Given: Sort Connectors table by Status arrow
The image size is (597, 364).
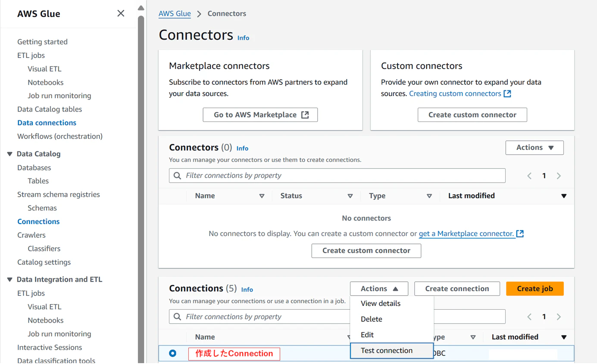Looking at the screenshot, I should coord(350,196).
